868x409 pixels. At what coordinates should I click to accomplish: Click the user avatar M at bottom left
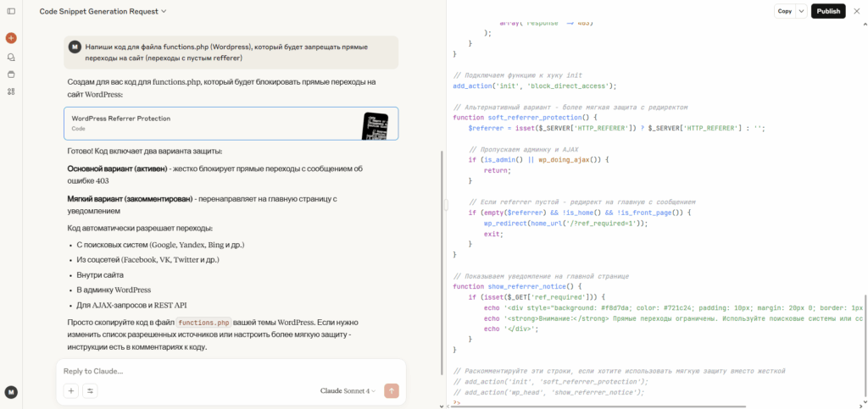(11, 392)
